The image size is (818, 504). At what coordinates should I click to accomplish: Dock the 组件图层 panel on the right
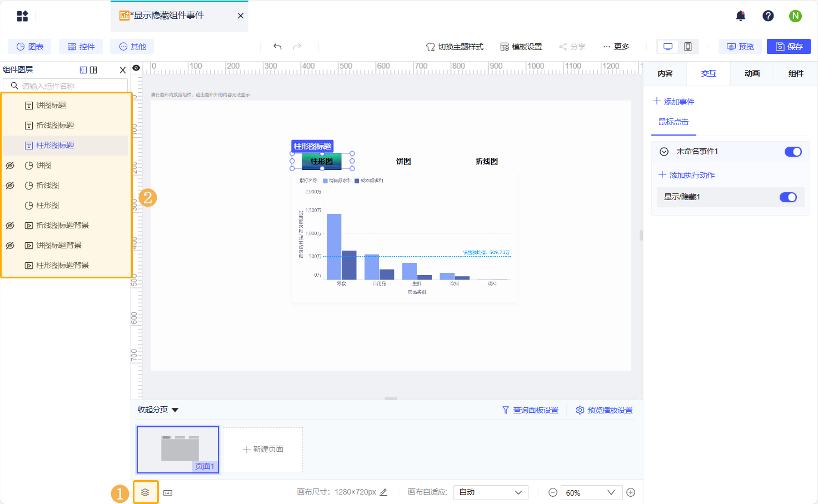click(93, 70)
